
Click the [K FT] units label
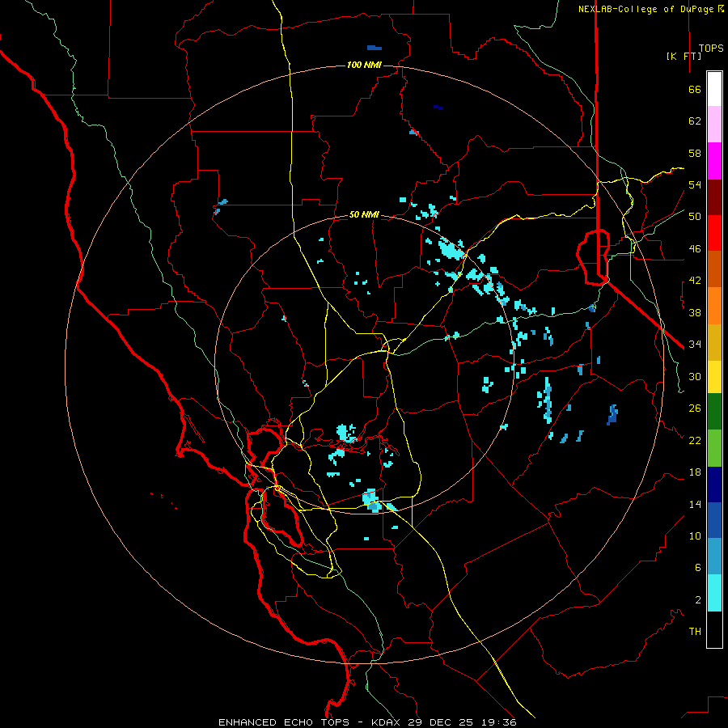pos(684,57)
